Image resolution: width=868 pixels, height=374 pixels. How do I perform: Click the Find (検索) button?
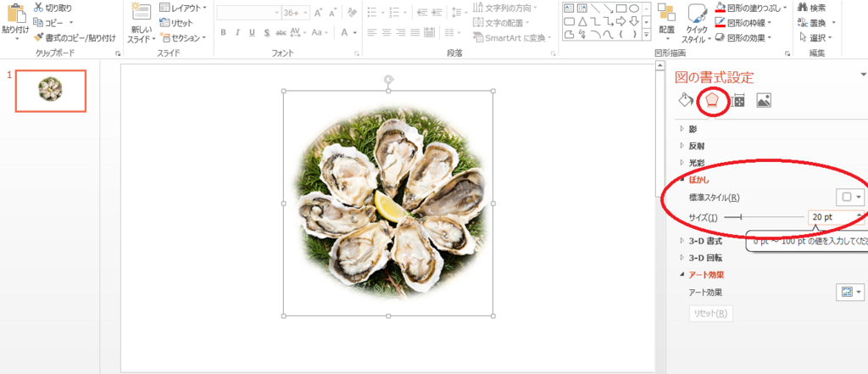pos(812,8)
